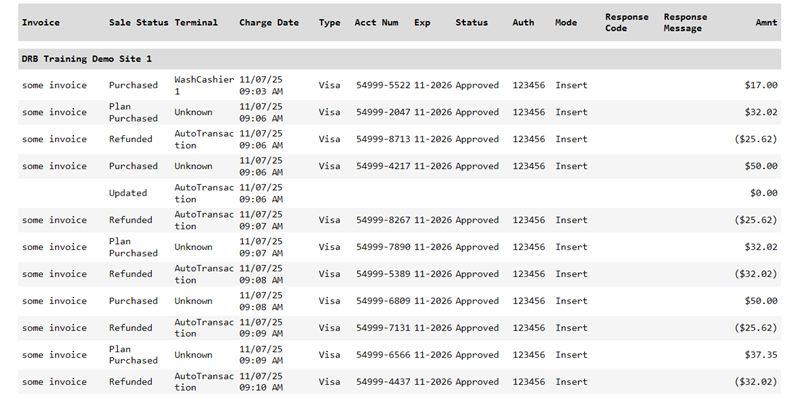Select the Mode column header
This screenshot has height=408, width=800.
pos(566,22)
